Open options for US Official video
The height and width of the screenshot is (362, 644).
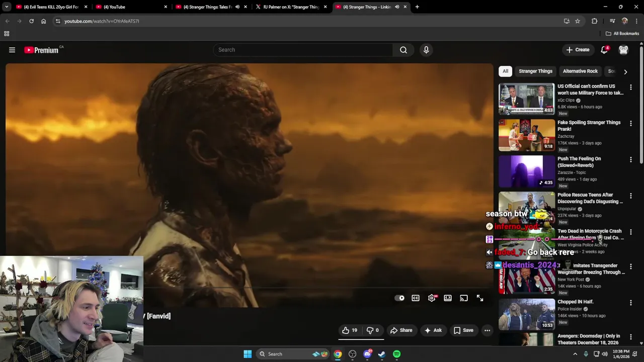pos(630,87)
